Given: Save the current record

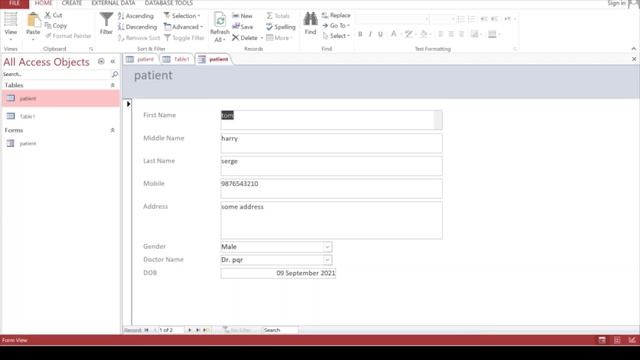Looking at the screenshot, I should [x=243, y=27].
